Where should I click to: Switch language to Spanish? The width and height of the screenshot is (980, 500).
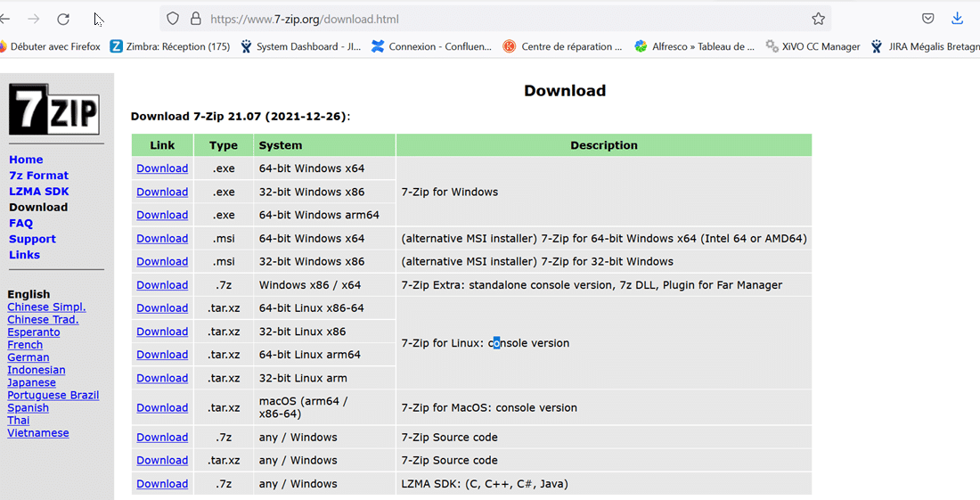tap(29, 407)
